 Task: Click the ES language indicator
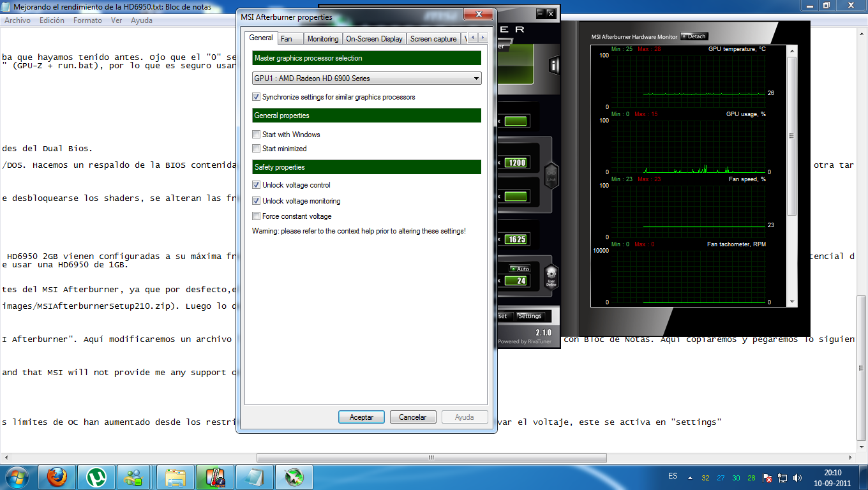coord(673,476)
